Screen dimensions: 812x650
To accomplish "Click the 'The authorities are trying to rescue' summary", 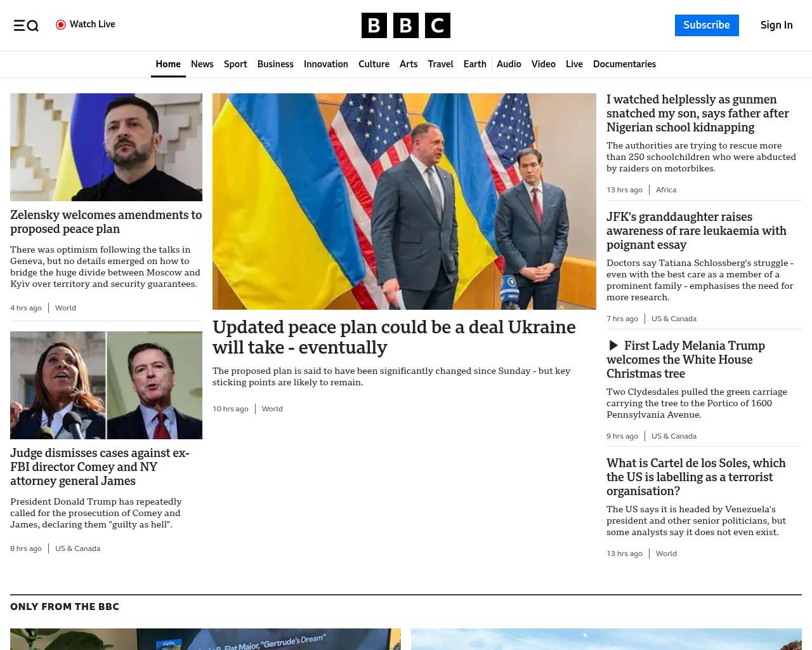I will [x=701, y=157].
